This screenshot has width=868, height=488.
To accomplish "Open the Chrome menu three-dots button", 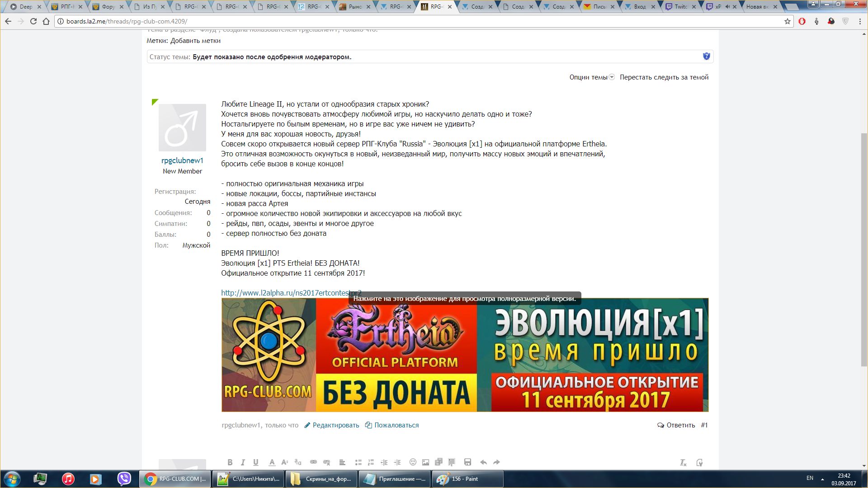I will [860, 21].
